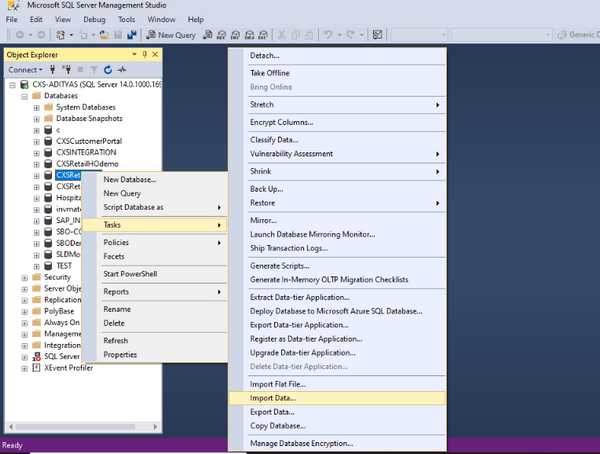Close the Object Explorer panel
The image size is (600, 454).
click(x=155, y=54)
